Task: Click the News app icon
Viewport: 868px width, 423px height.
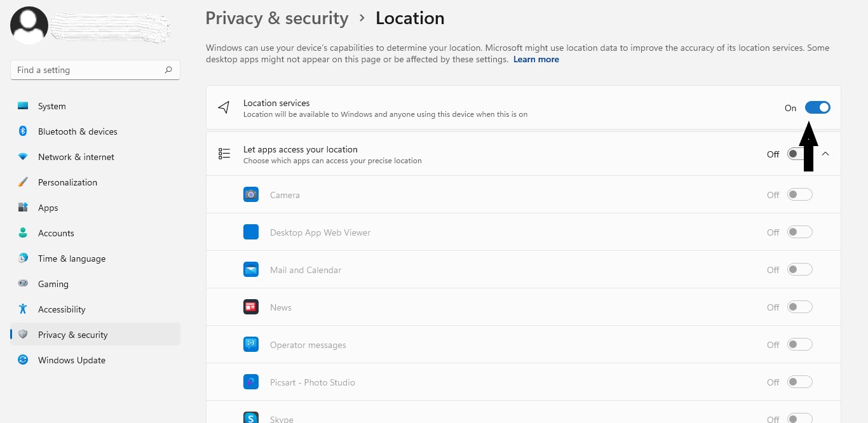Action: tap(251, 307)
